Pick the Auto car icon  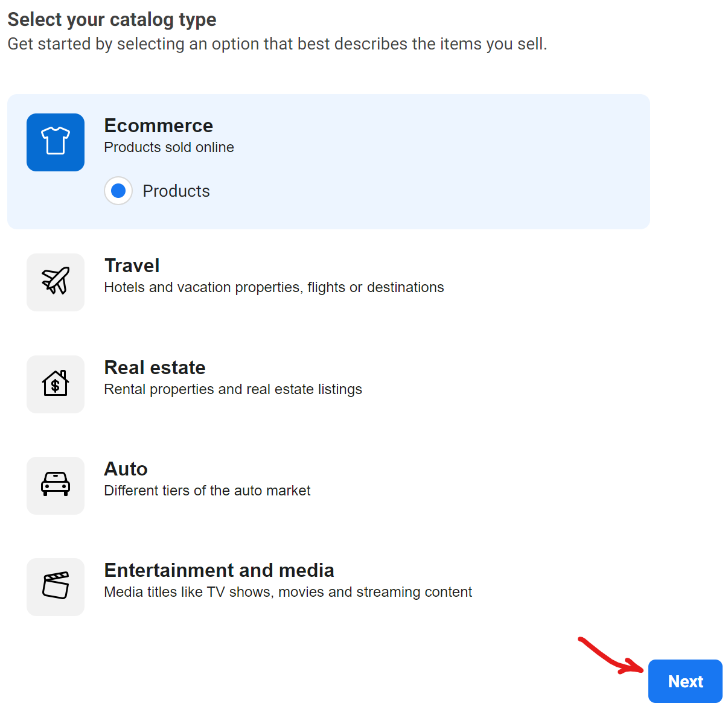56,485
